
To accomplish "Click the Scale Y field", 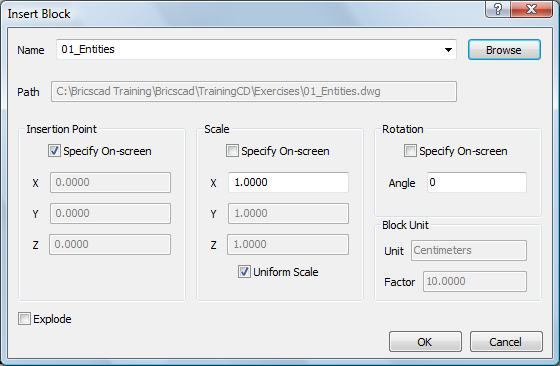I will [x=288, y=214].
